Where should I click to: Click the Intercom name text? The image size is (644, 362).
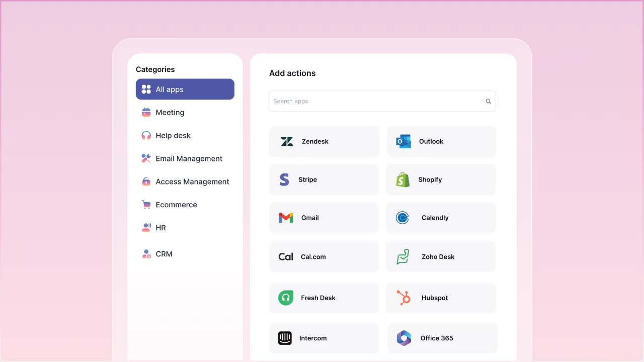point(313,338)
